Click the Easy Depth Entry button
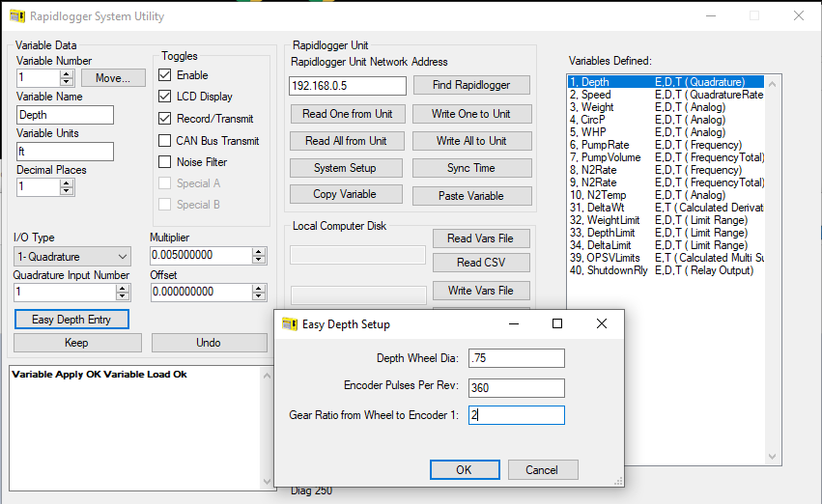822x504 pixels. 71,320
